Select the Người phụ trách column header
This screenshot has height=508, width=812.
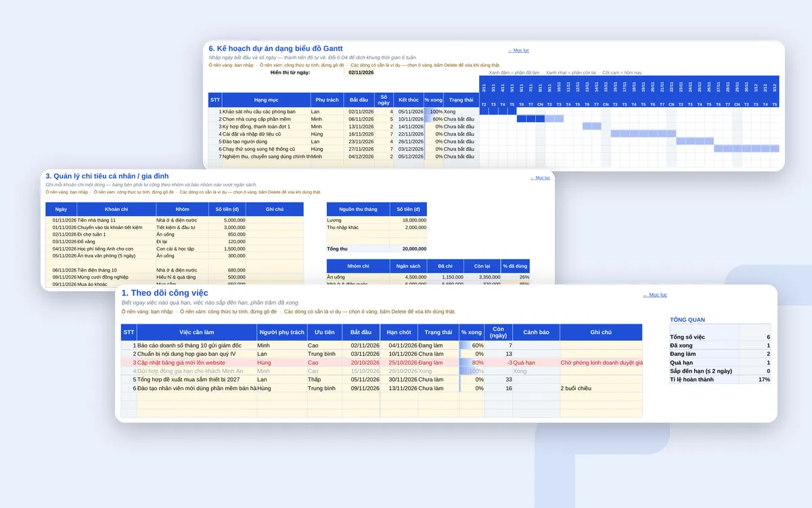click(281, 333)
